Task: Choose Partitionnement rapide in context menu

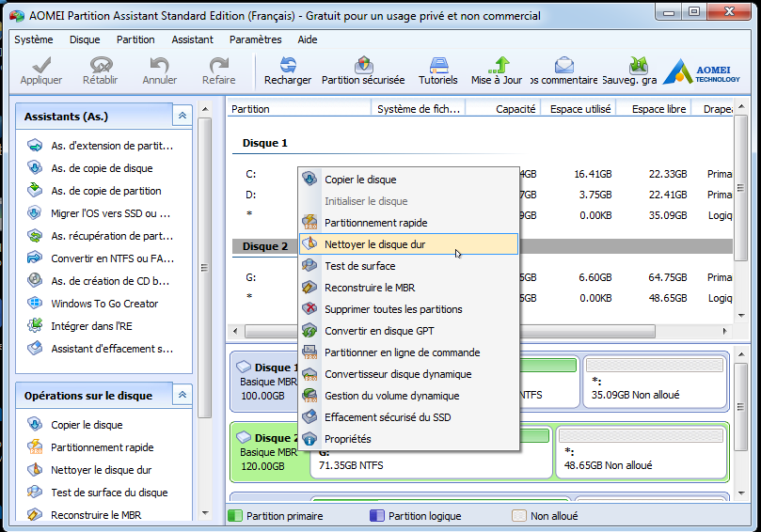Action: point(408,223)
